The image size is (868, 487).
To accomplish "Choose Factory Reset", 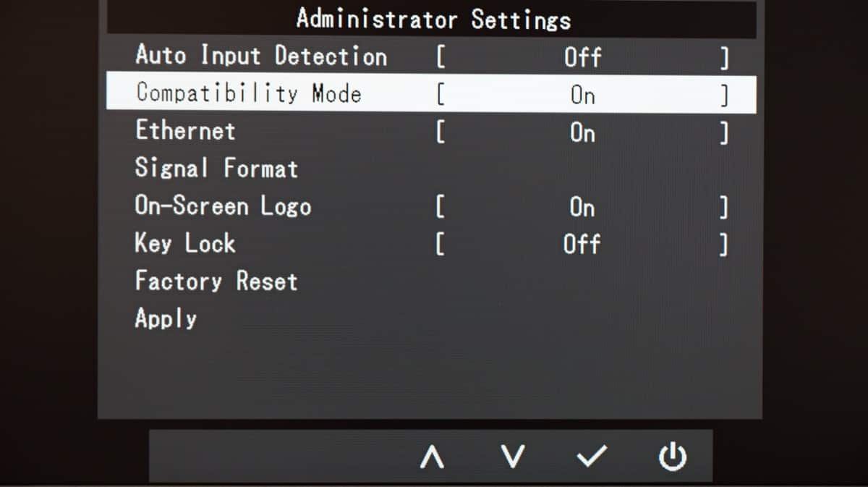I will (x=216, y=281).
